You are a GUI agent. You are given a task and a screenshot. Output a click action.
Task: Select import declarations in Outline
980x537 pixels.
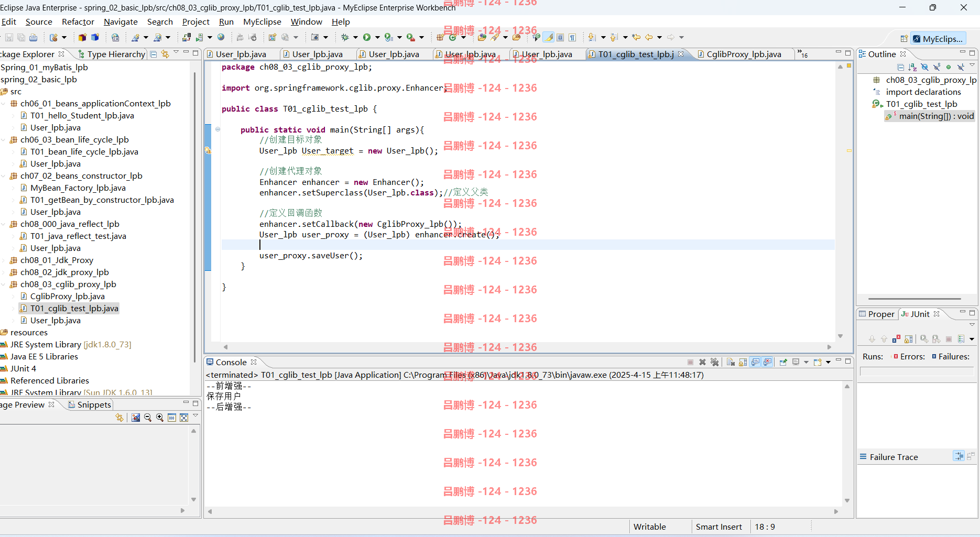[x=923, y=92]
